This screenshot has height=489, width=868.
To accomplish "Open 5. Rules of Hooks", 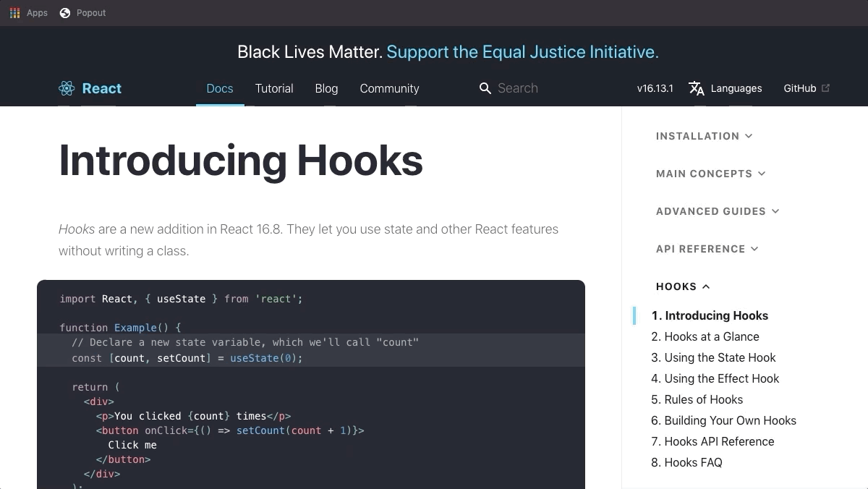I will click(697, 399).
